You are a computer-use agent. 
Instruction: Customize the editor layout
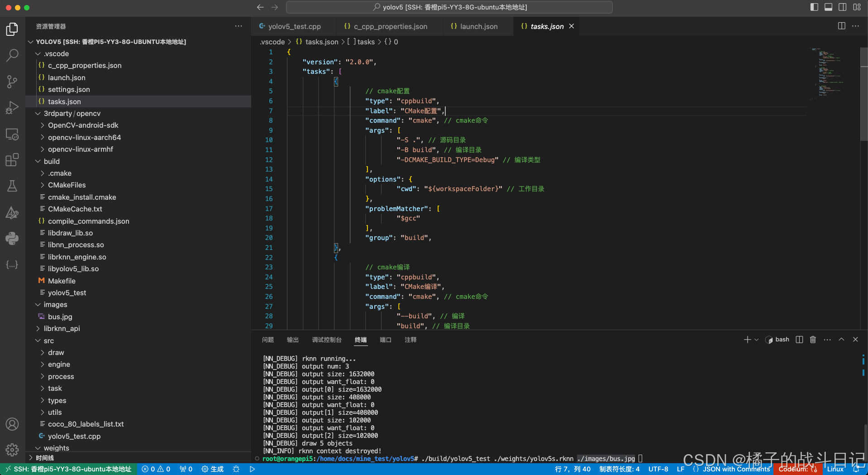point(857,7)
